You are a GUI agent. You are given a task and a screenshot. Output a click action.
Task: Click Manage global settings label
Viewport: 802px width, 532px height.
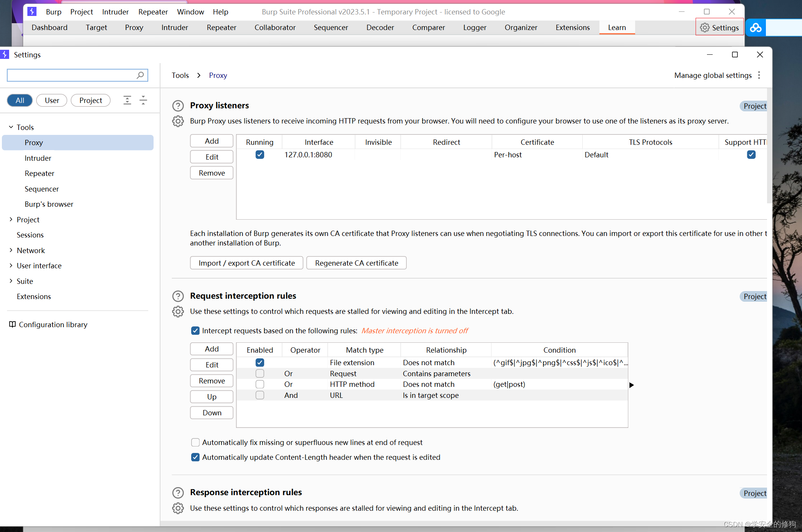[713, 75]
